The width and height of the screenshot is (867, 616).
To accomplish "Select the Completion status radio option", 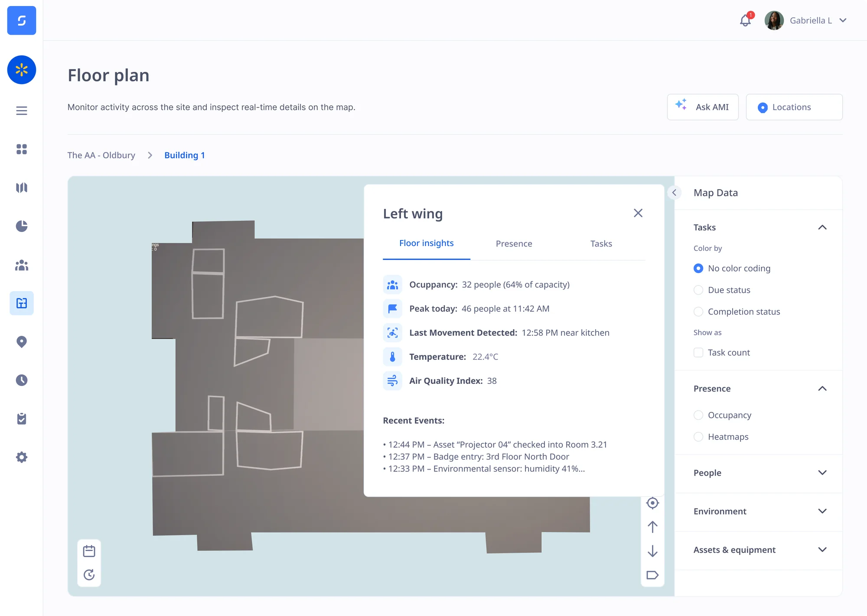I will (698, 312).
